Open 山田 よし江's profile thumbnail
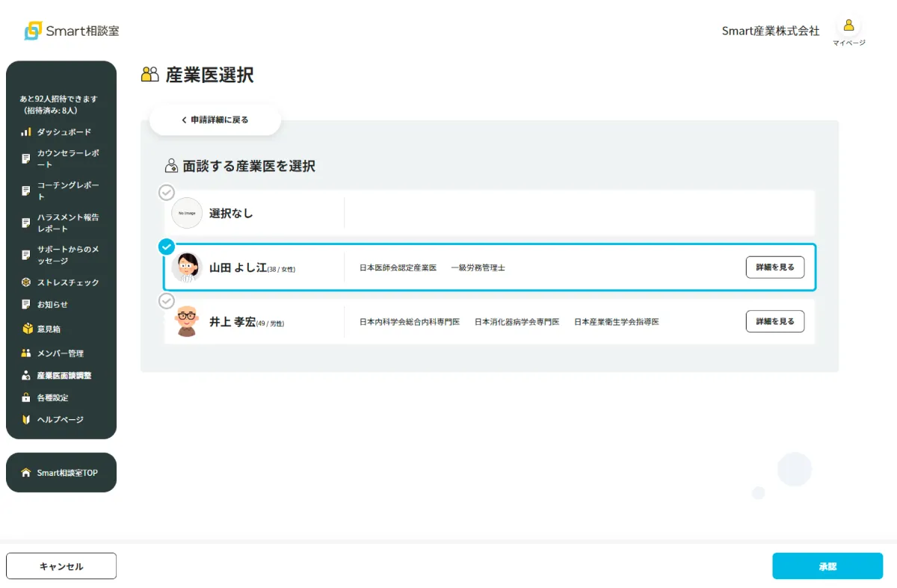Image resolution: width=897 pixels, height=588 pixels. click(x=187, y=267)
